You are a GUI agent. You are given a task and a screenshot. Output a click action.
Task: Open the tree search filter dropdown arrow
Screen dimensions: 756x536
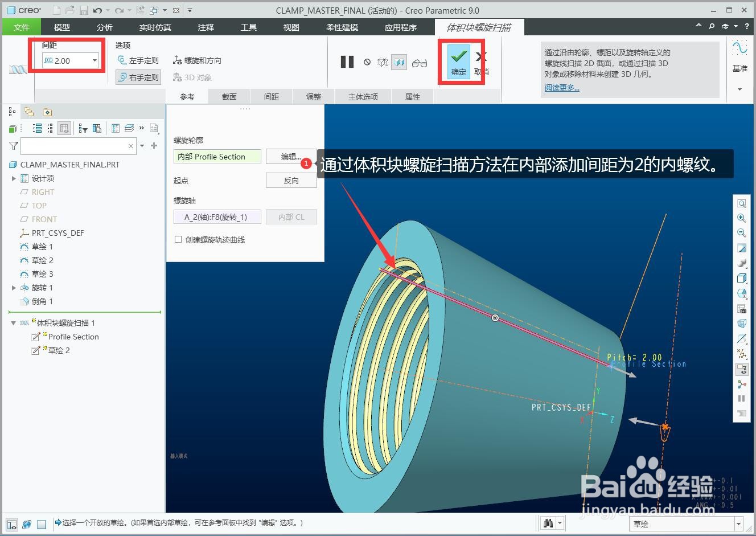tap(142, 146)
